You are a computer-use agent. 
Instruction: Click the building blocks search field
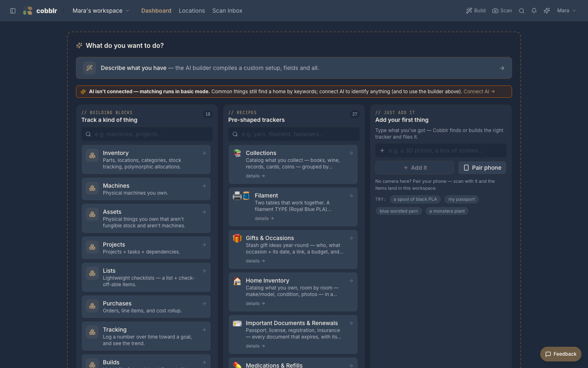147,134
